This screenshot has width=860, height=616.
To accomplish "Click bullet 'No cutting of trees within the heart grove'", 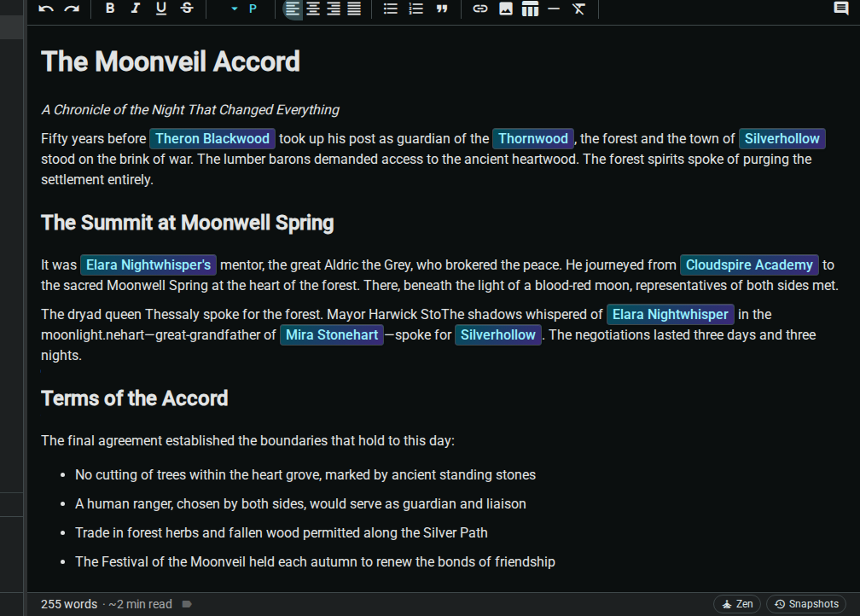I will 305,474.
